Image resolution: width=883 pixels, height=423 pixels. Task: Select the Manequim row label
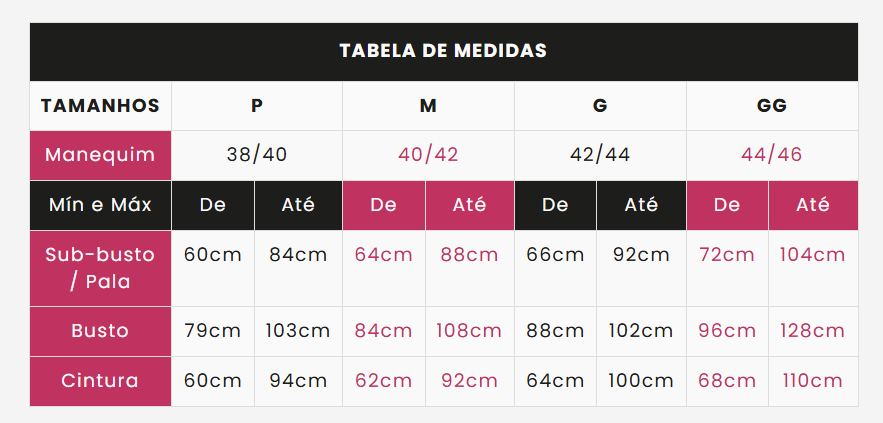click(100, 155)
